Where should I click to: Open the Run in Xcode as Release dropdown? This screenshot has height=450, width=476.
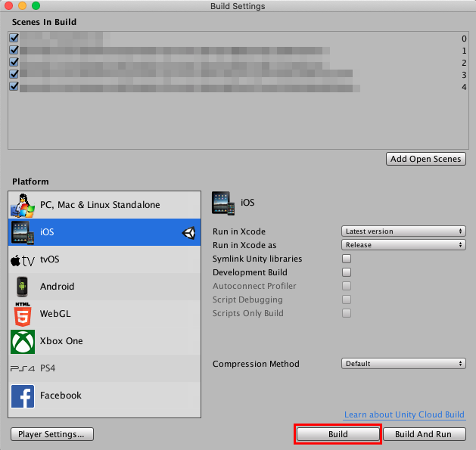coord(403,245)
